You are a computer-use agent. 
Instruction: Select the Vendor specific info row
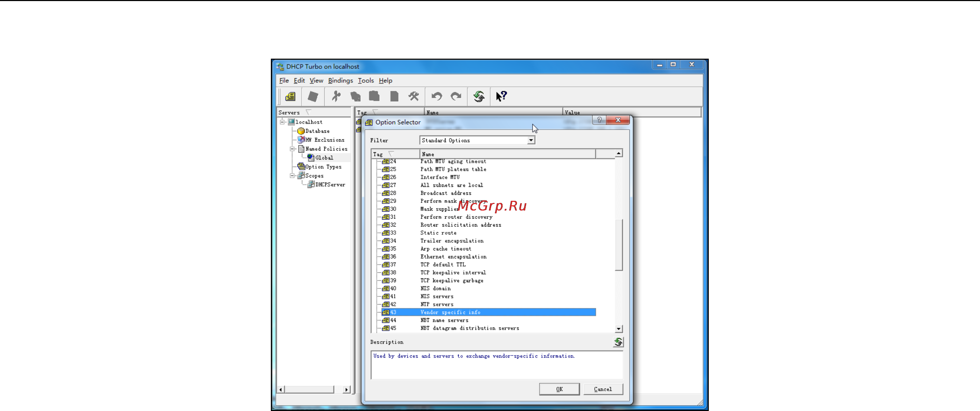point(489,312)
